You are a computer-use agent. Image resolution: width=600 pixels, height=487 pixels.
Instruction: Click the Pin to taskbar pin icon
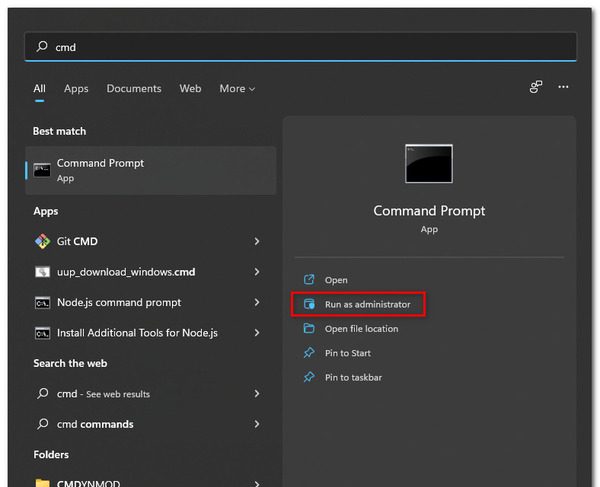click(x=309, y=377)
